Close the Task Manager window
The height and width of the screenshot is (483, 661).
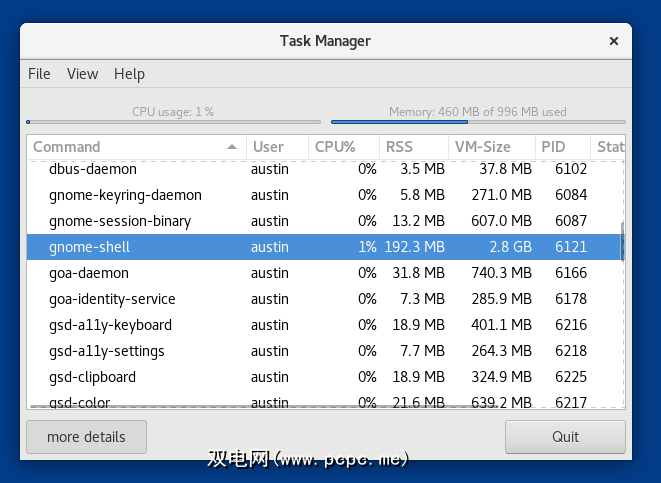pyautogui.click(x=613, y=41)
